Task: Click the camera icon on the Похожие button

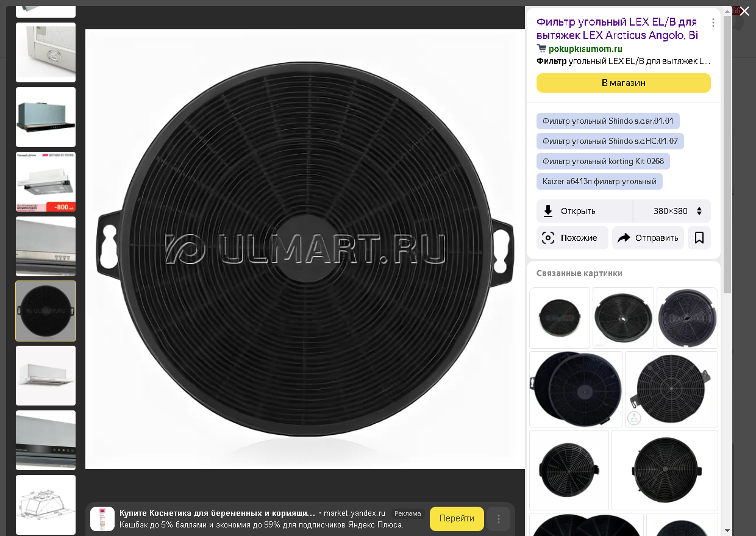Action: 548,238
